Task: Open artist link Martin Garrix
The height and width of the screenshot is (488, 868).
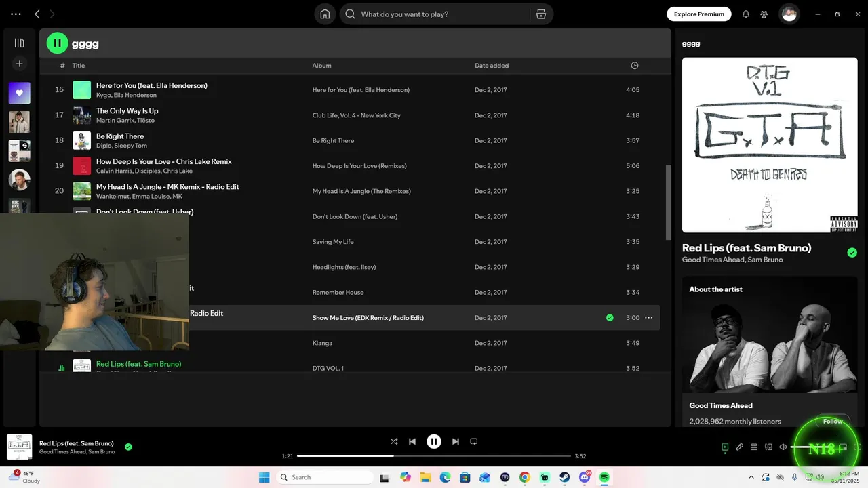Action: pyautogui.click(x=115, y=121)
